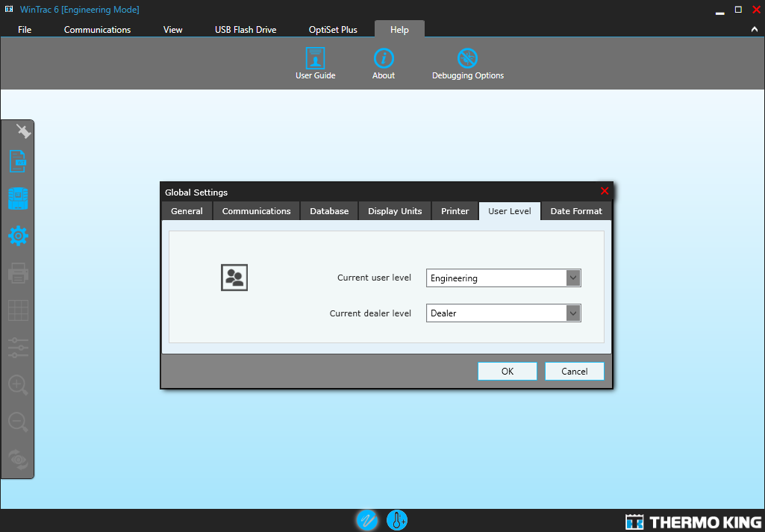Select the blue controller unit sidebar icon

(x=18, y=198)
